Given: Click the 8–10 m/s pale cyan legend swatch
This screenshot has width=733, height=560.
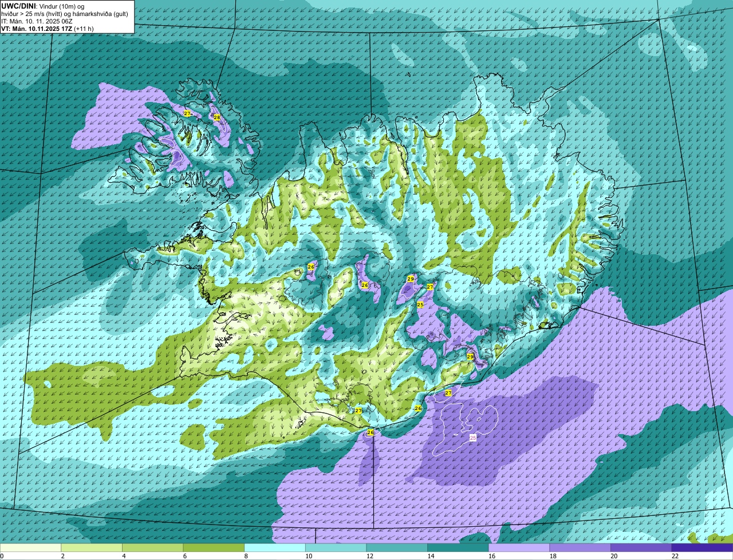Looking at the screenshot, I should [275, 548].
